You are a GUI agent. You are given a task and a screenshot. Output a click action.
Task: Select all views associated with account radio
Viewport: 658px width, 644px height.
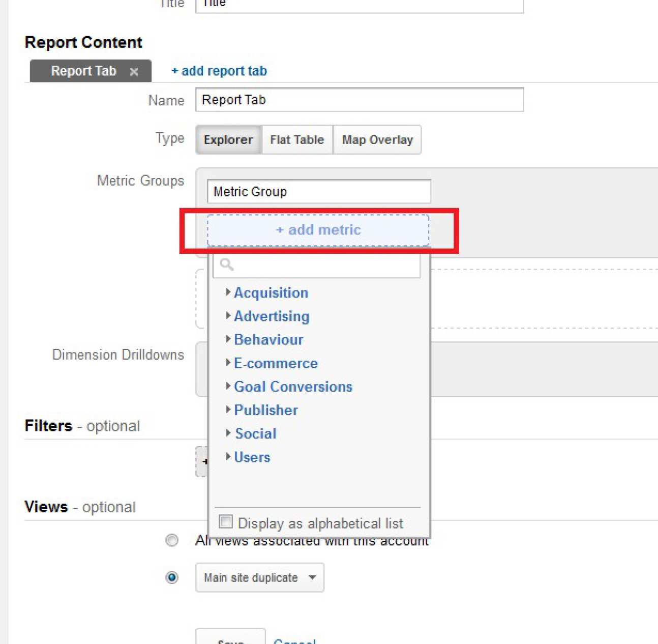click(x=172, y=540)
